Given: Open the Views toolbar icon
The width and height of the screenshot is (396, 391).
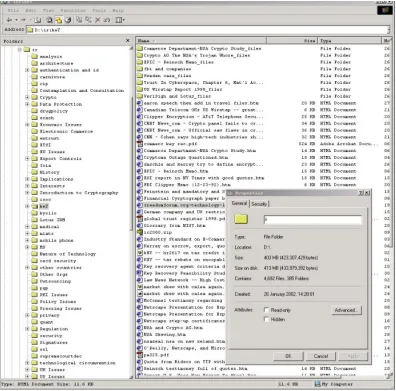Looking at the screenshot, I should (119, 20).
